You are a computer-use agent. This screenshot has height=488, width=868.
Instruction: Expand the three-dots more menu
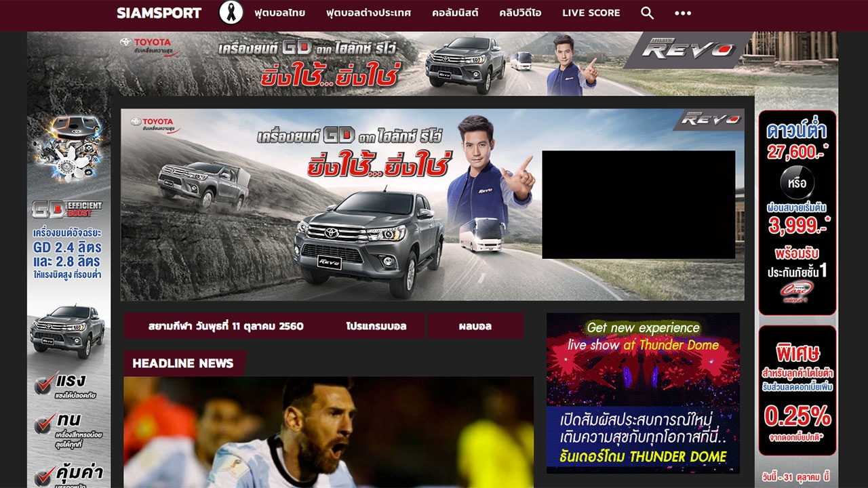point(682,13)
